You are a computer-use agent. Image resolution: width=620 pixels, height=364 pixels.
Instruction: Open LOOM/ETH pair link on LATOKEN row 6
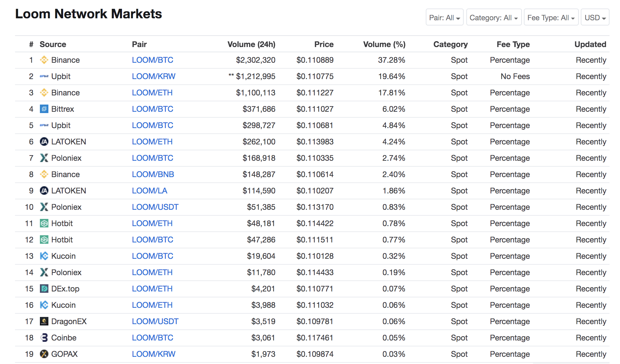[152, 141]
